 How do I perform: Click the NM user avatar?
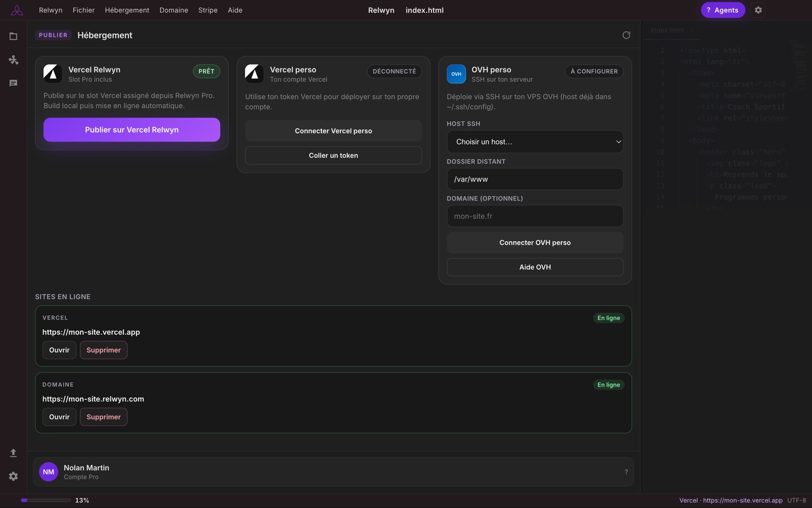click(x=49, y=472)
